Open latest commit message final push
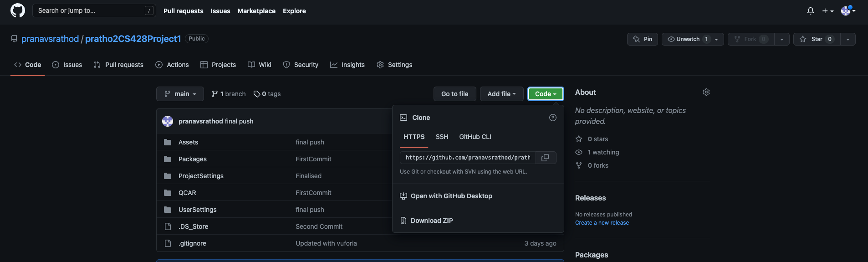 coord(239,121)
